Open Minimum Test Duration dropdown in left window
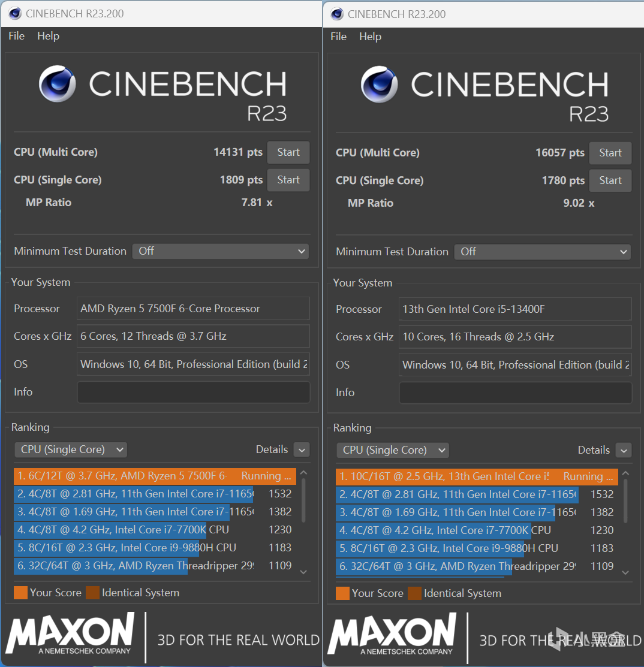This screenshot has height=667, width=644. coord(220,251)
